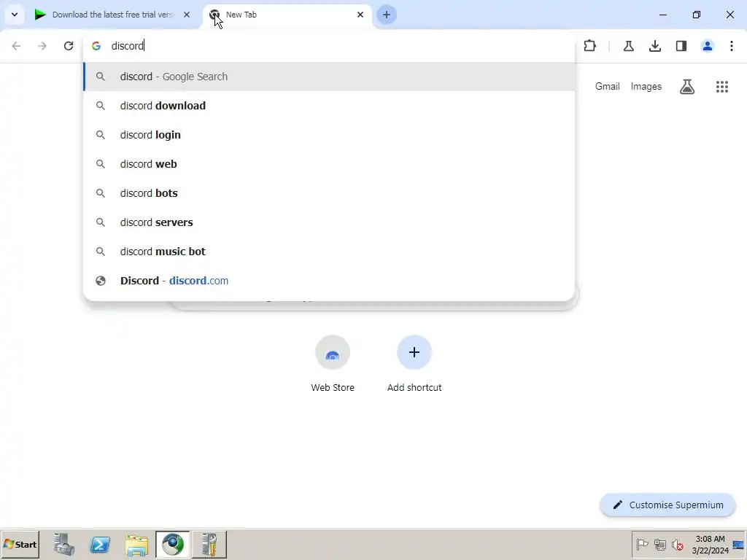Click the muted volume tray icon
The width and height of the screenshot is (747, 560).
click(x=677, y=544)
